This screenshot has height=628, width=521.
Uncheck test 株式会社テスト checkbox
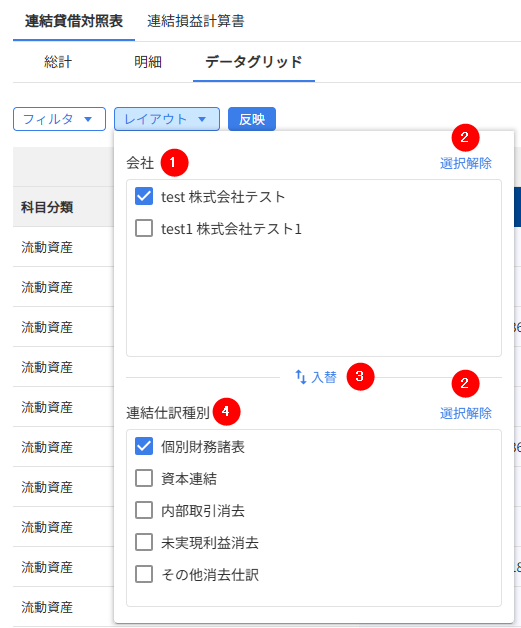coord(144,196)
